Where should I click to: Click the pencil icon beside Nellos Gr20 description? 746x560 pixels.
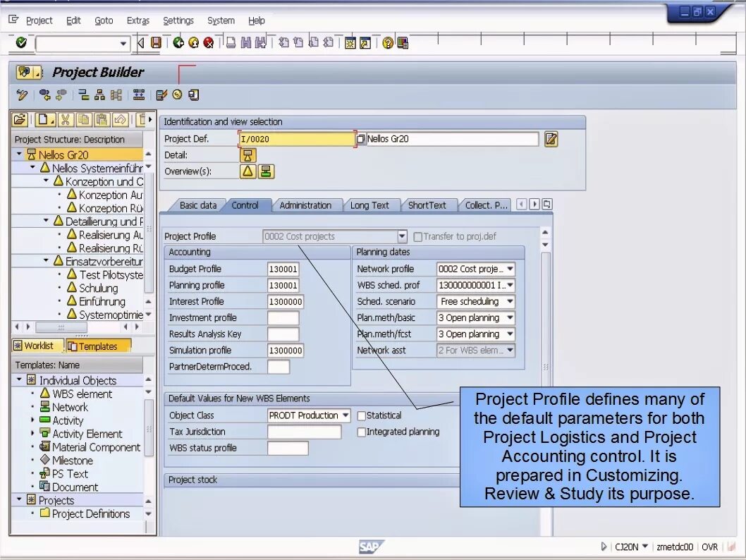pyautogui.click(x=551, y=139)
